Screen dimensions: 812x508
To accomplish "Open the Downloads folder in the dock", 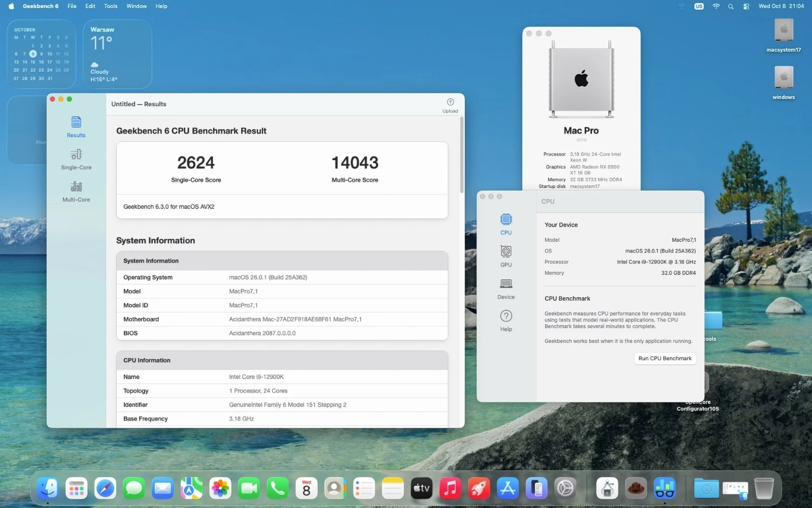I will 706,489.
